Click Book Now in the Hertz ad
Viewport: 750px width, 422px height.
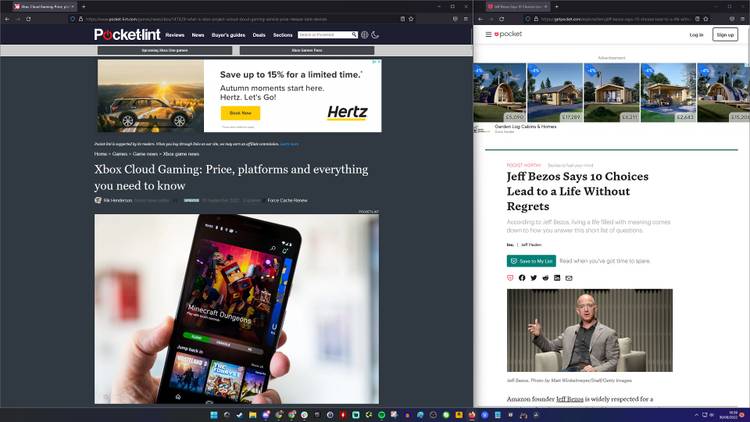pos(240,113)
